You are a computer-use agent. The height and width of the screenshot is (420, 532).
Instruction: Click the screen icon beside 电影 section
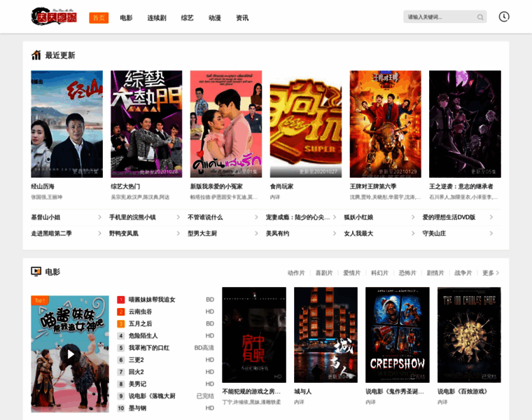36,272
